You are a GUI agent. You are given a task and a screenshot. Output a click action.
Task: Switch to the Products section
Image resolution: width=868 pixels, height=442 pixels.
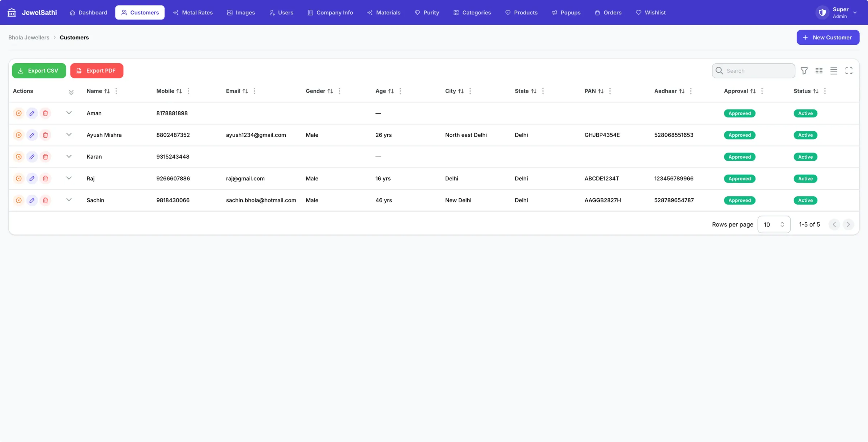[521, 12]
